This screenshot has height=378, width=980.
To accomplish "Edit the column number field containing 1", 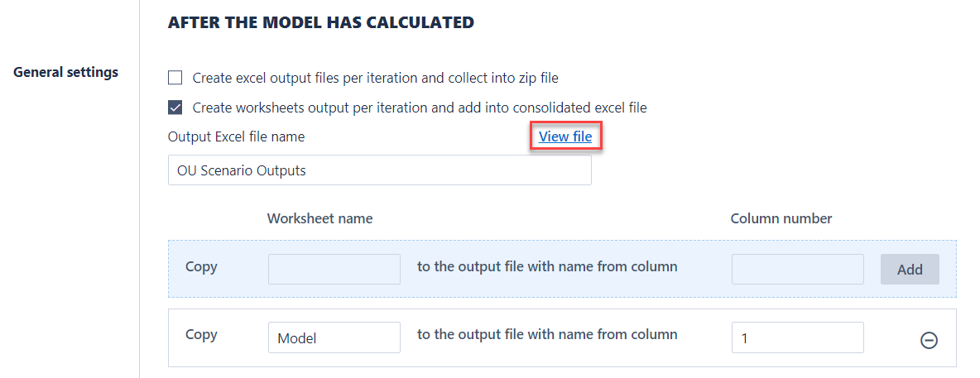I will (x=797, y=337).
